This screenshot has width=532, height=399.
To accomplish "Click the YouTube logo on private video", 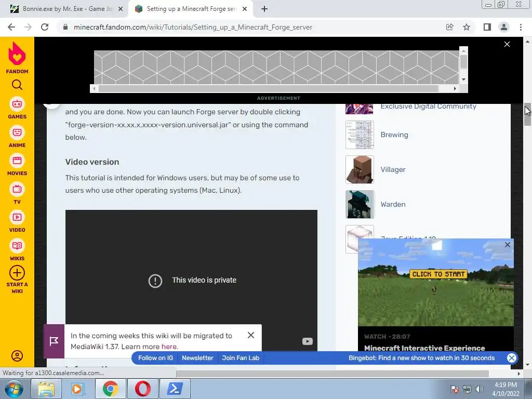I will [308, 341].
